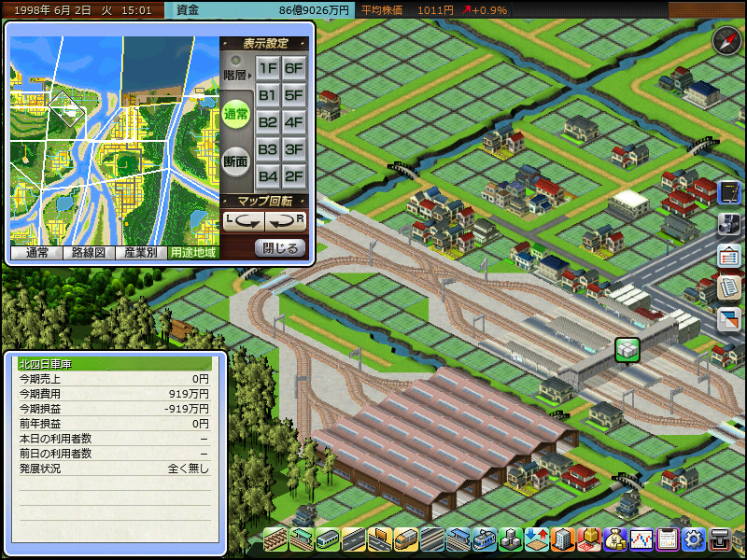Toggle floor level 3F
747x560 pixels.
pyautogui.click(x=294, y=149)
